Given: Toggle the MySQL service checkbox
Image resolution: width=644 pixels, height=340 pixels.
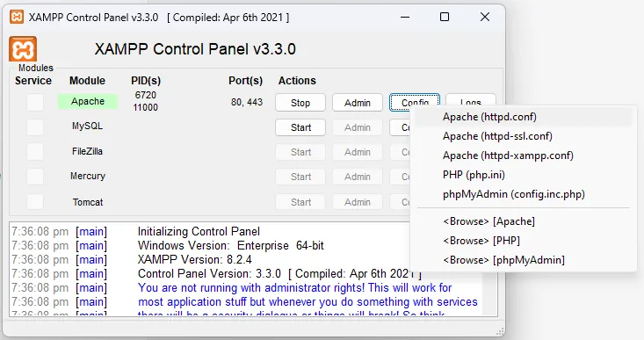Looking at the screenshot, I should [35, 127].
